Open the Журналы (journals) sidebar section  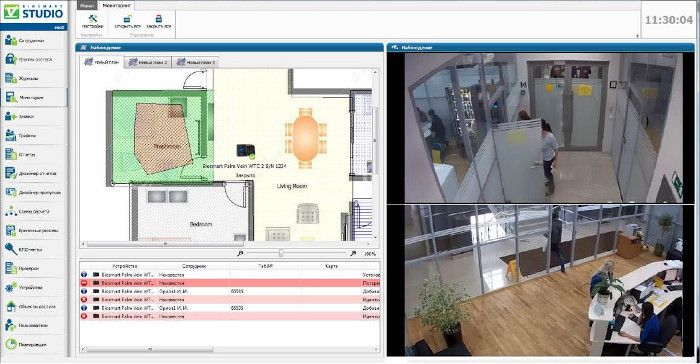tap(34, 79)
